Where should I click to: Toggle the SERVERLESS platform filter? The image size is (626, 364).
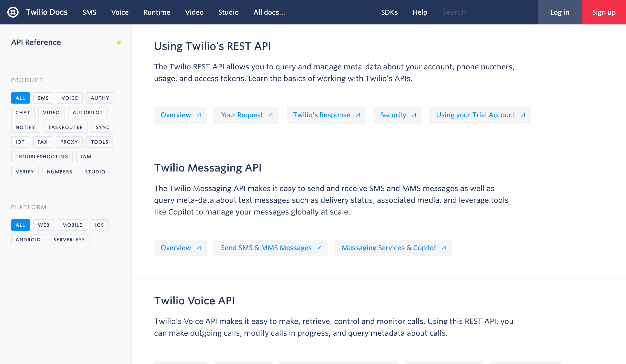point(69,240)
